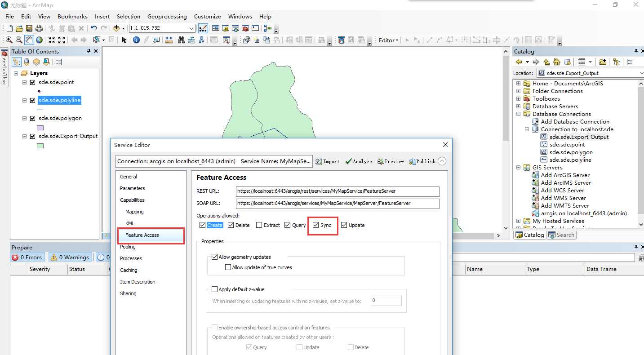Click List By Drawing Order icon
Screen dimensions: 644x355
17,62
